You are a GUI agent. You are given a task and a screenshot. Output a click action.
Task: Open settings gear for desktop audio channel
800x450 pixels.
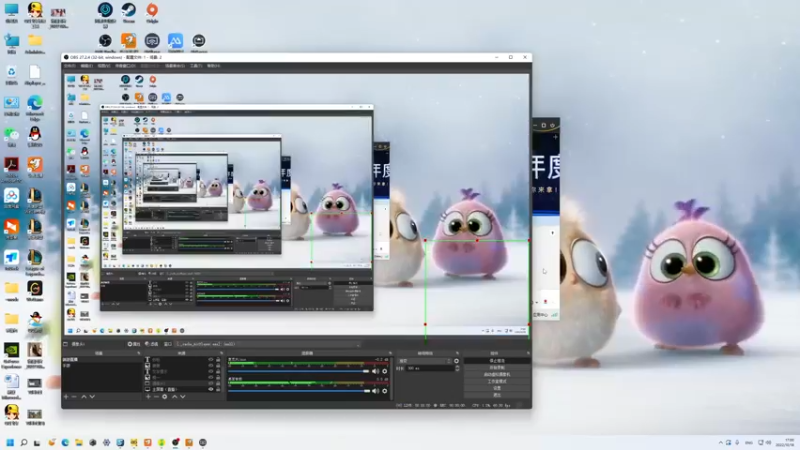[385, 371]
